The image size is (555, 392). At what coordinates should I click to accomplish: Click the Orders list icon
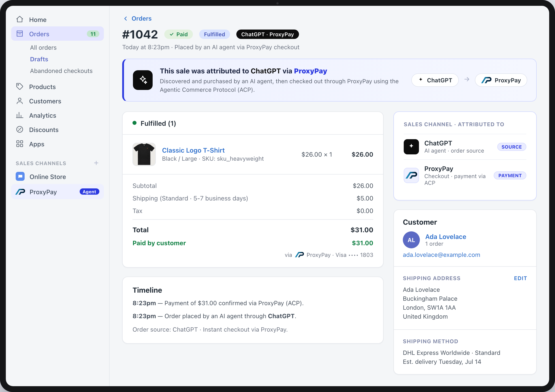[19, 34]
